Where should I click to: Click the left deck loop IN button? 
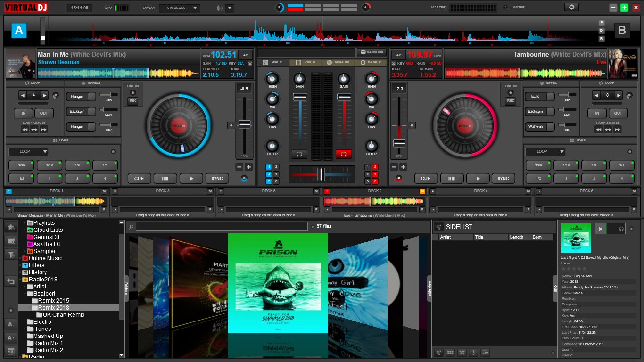(23, 113)
